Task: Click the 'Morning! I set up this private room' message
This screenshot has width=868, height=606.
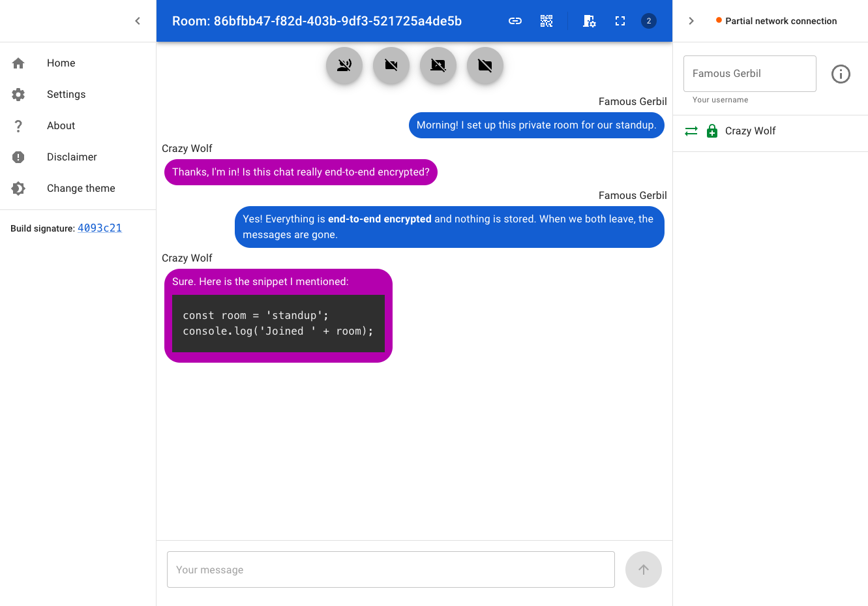Action: tap(537, 125)
